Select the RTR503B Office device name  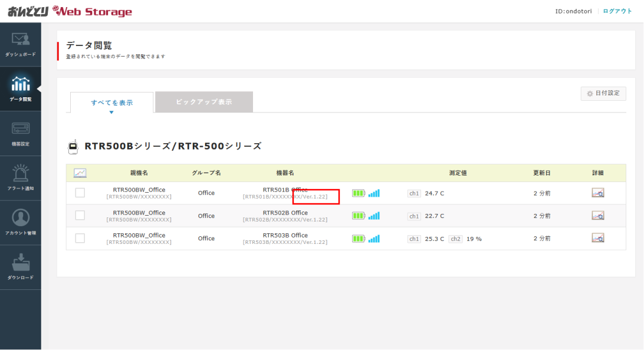pos(285,235)
